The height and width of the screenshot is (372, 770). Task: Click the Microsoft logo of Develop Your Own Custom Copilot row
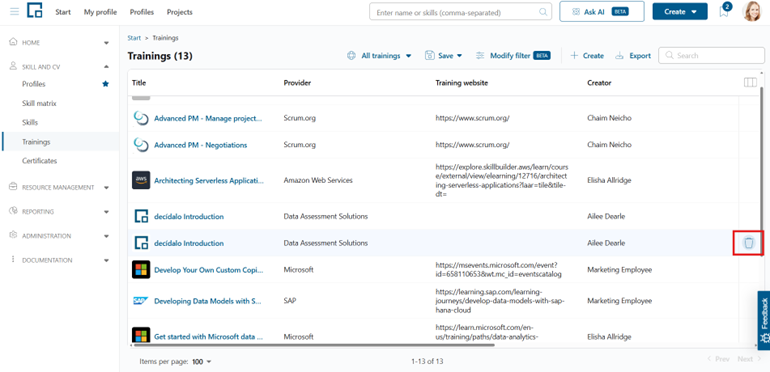click(x=141, y=269)
